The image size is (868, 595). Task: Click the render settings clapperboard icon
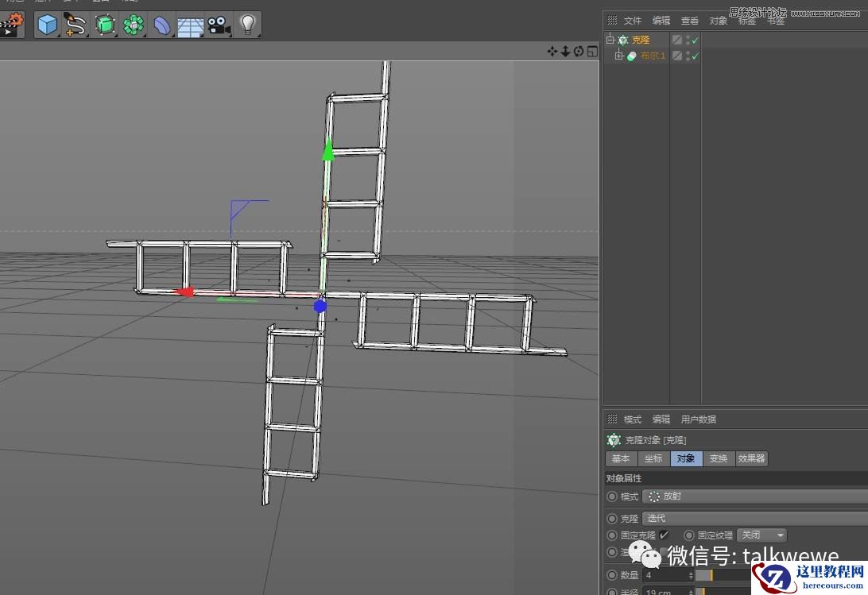[x=13, y=25]
